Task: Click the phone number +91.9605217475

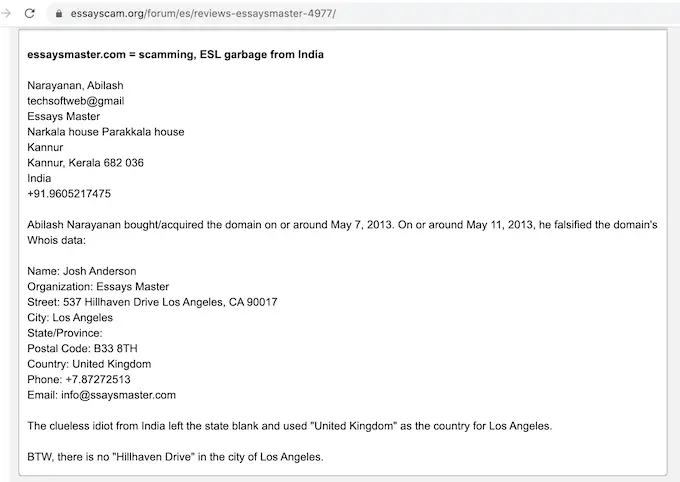Action: tap(69, 194)
